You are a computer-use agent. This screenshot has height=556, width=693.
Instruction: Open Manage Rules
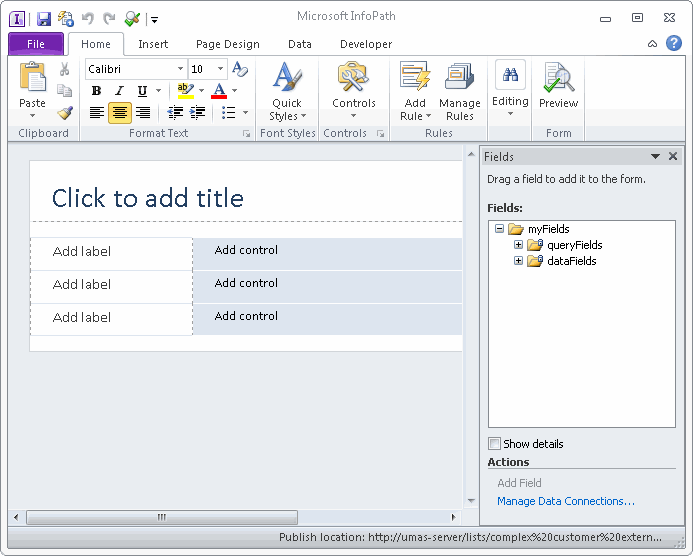coord(460,92)
